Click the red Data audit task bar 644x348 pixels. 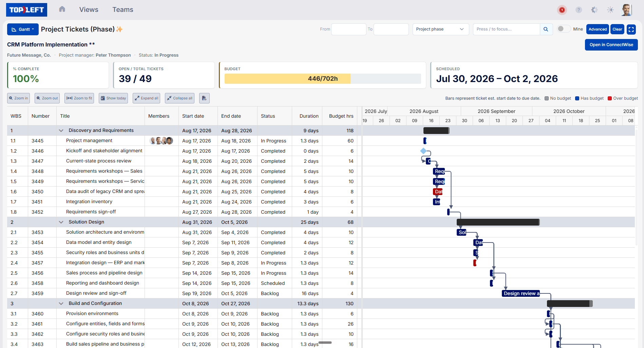point(438,192)
